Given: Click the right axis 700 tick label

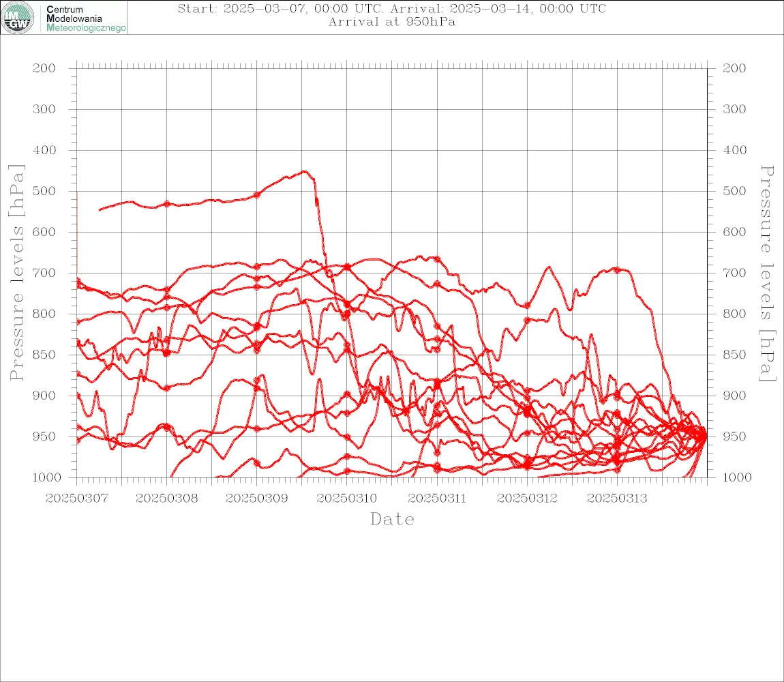Looking at the screenshot, I should (734, 273).
